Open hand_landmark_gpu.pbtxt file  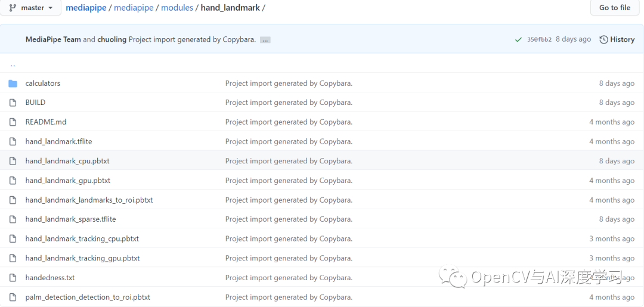pyautogui.click(x=68, y=181)
